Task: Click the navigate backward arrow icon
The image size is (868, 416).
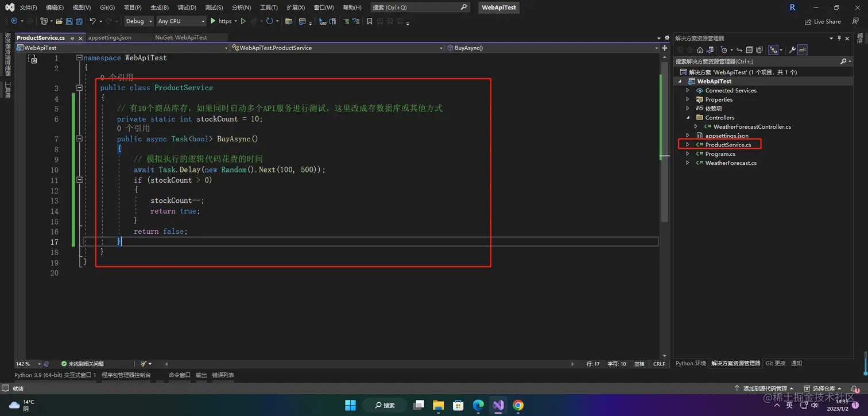Action: click(x=14, y=21)
